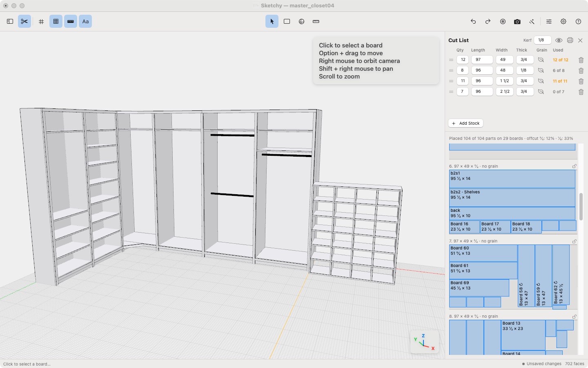Toggle the grid display button
The image size is (588, 368).
56,22
